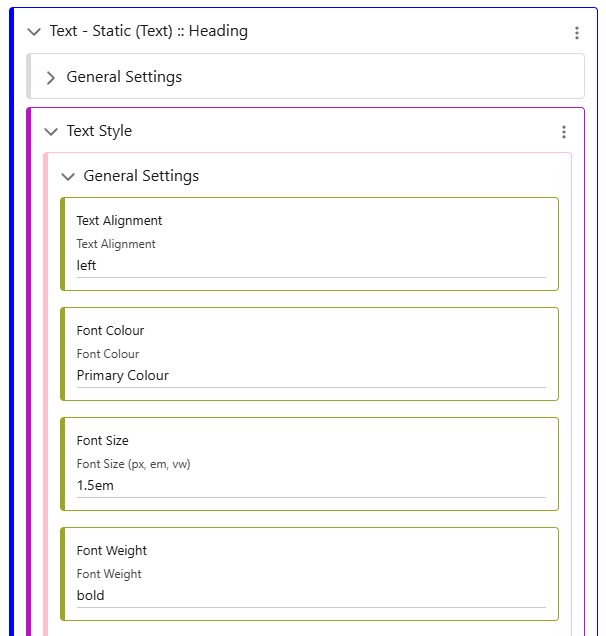Edit the Font Colour field showing Primary Colour

pos(311,376)
